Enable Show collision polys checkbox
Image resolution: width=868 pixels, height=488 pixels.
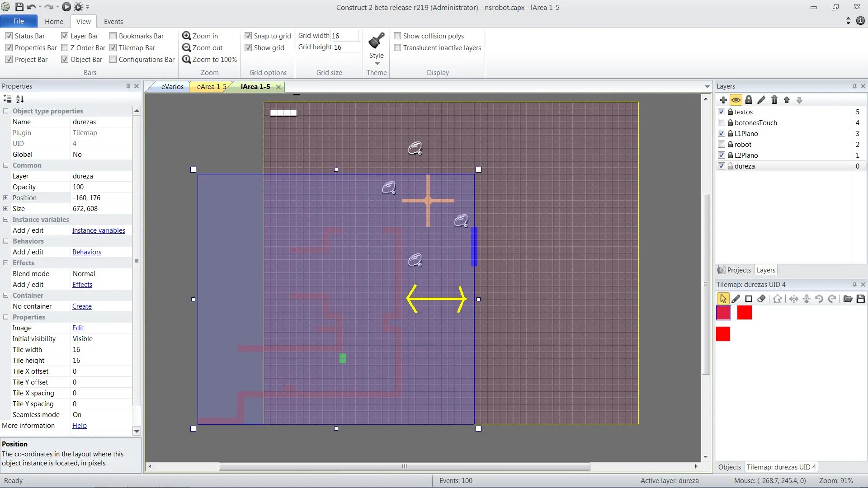pyautogui.click(x=397, y=36)
